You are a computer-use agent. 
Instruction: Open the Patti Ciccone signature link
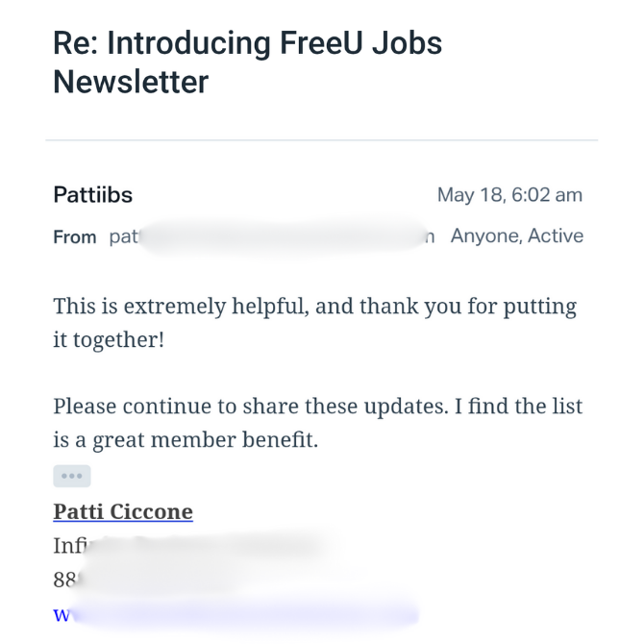coord(123,511)
